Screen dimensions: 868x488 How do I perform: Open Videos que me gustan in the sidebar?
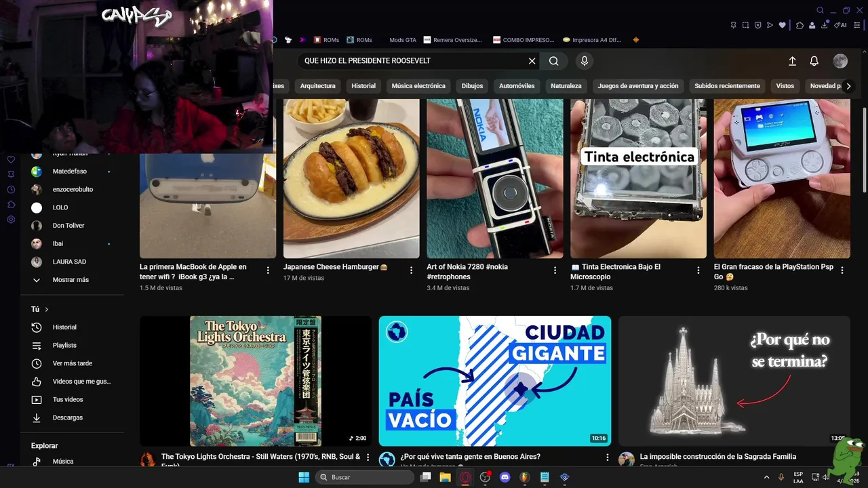pos(73,382)
